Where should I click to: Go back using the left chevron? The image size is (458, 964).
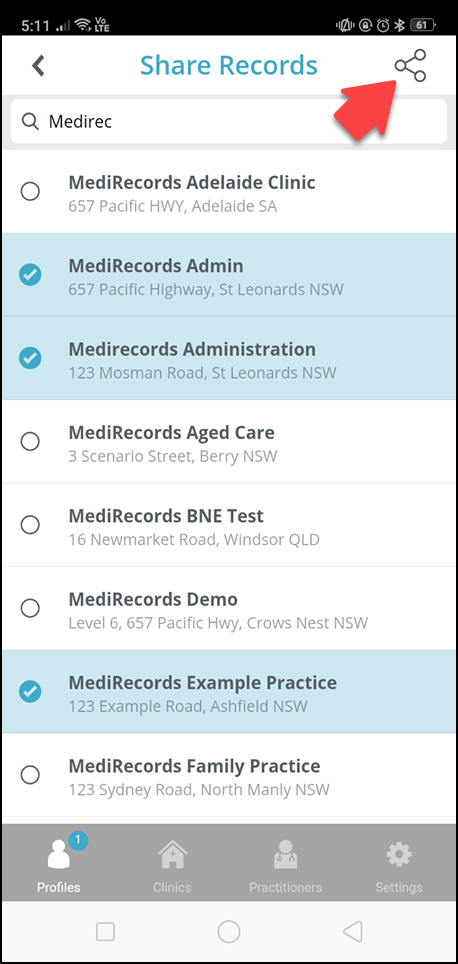point(39,66)
